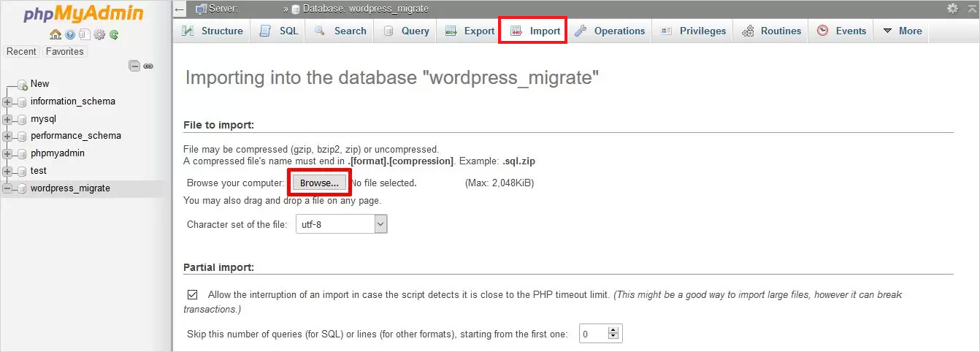This screenshot has height=352, width=980.
Task: Select New database item in the tree
Action: coord(39,84)
